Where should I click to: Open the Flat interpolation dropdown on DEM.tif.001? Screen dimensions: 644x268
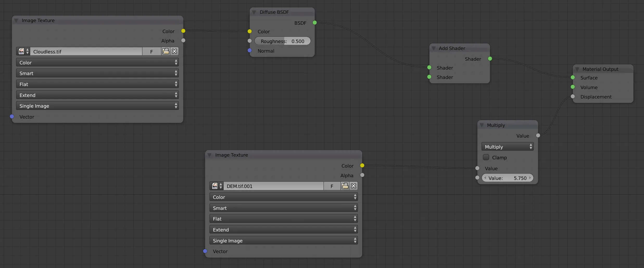(x=283, y=218)
